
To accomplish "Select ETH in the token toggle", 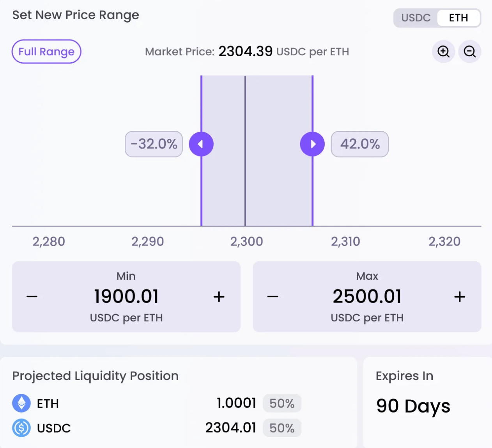I will click(458, 18).
